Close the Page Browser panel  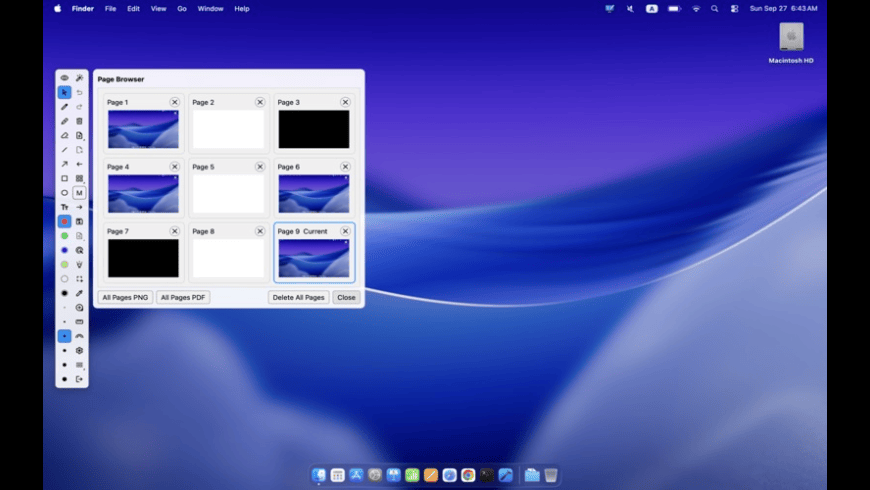[346, 297]
